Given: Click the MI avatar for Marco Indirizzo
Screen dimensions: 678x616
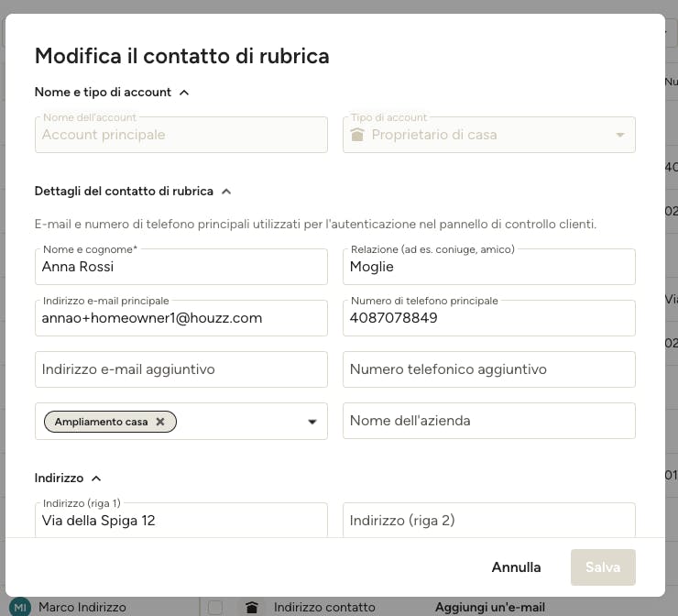Looking at the screenshot, I should point(20,607).
